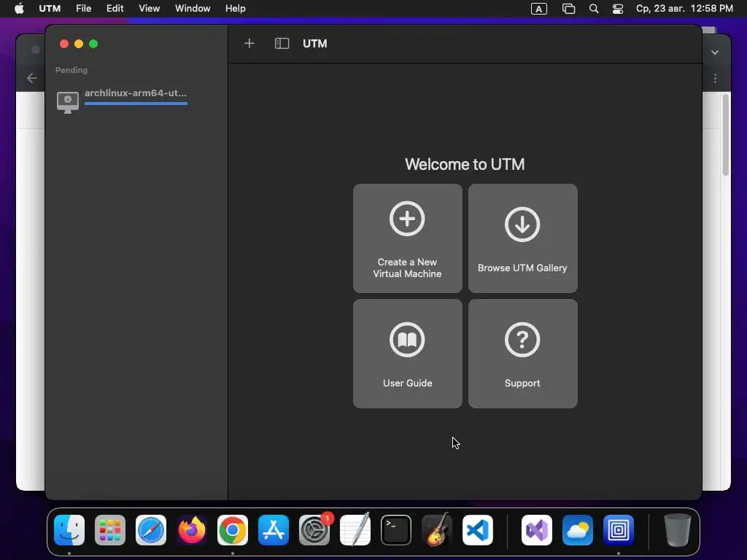
Task: Open Spotlight search
Action: pyautogui.click(x=594, y=9)
